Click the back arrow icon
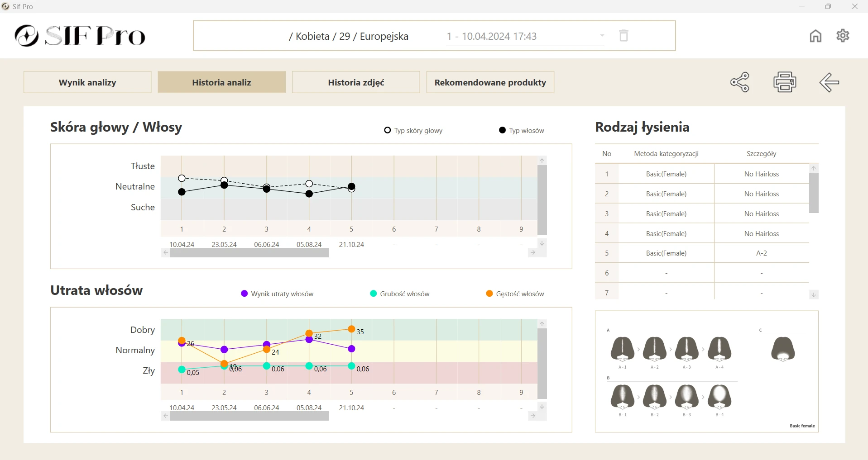 tap(829, 82)
